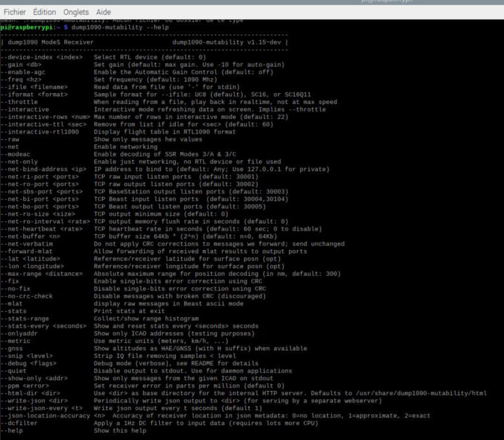Click the '--fix' option
The height and width of the screenshot is (440, 504).
tap(10, 282)
